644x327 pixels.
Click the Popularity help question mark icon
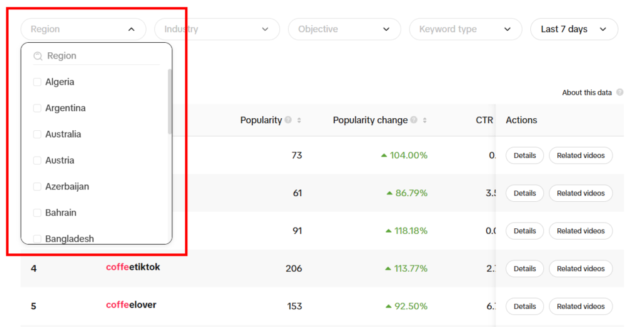point(288,120)
